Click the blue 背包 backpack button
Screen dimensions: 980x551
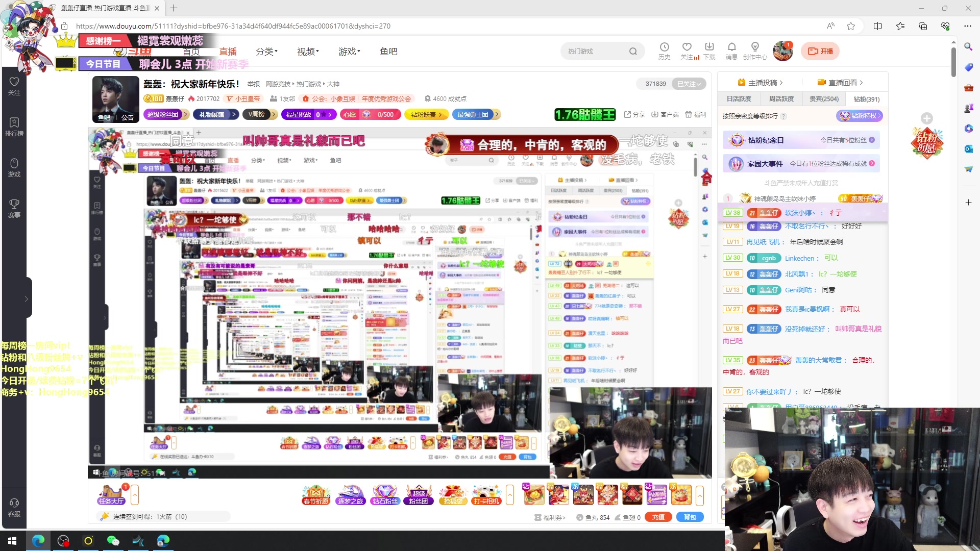[x=690, y=517]
